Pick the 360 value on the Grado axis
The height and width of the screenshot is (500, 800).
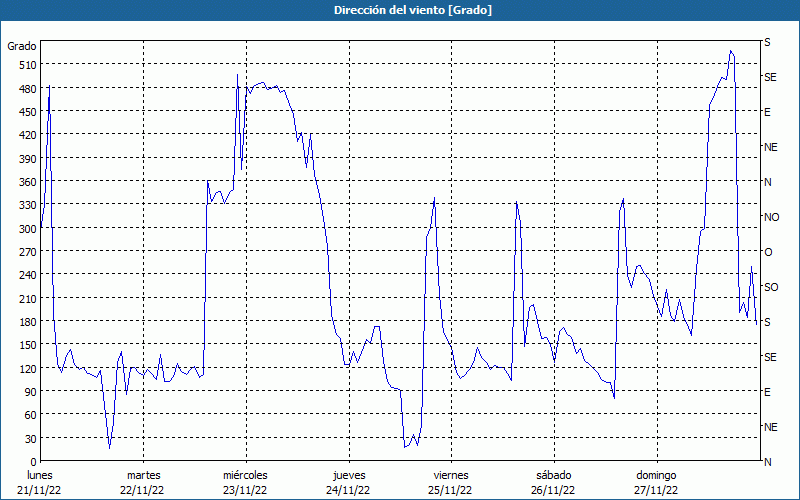[x=27, y=182]
